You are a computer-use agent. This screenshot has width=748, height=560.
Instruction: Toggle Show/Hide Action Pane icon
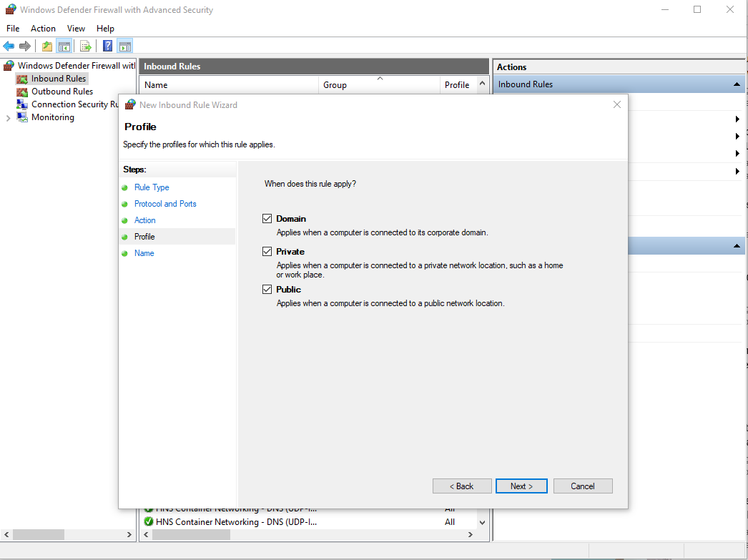point(124,46)
